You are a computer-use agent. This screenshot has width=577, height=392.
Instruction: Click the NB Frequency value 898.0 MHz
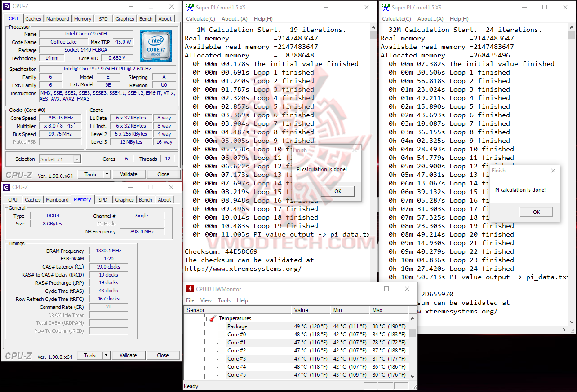pyautogui.click(x=142, y=232)
